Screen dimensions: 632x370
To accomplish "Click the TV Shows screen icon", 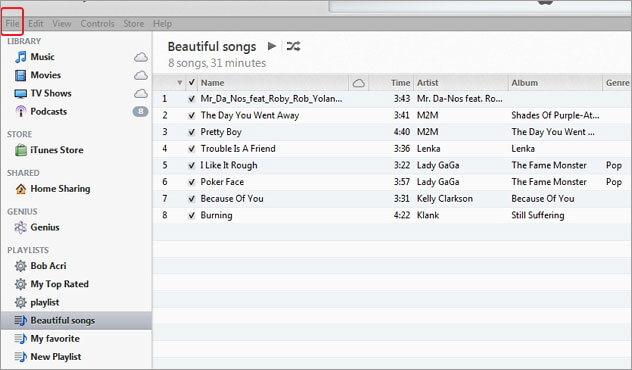I will point(21,94).
